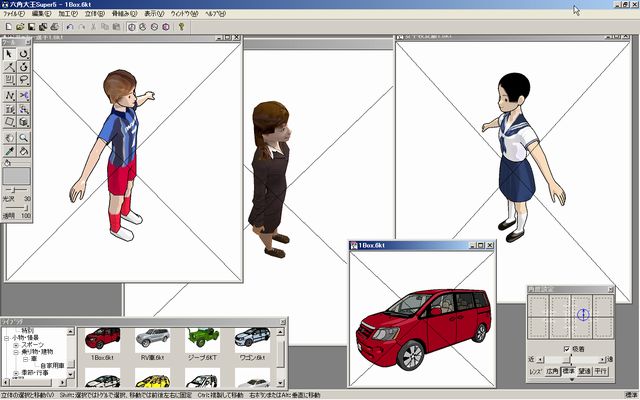Click the RV車.6kt car thumbnail
Viewport: 640px width, 400px height.
tap(151, 338)
